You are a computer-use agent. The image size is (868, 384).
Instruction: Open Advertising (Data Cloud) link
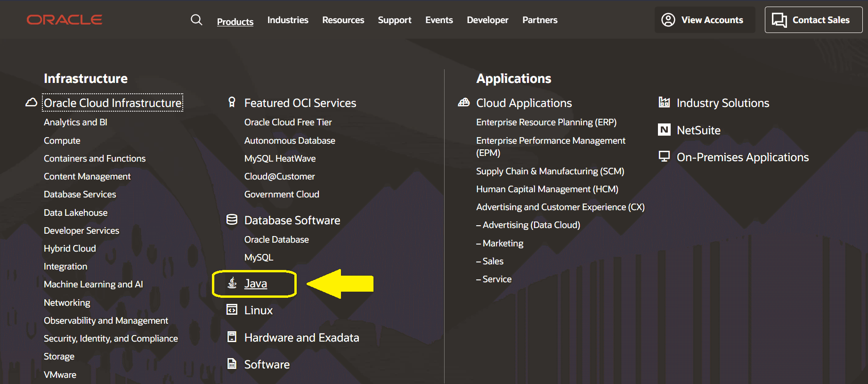[528, 225]
